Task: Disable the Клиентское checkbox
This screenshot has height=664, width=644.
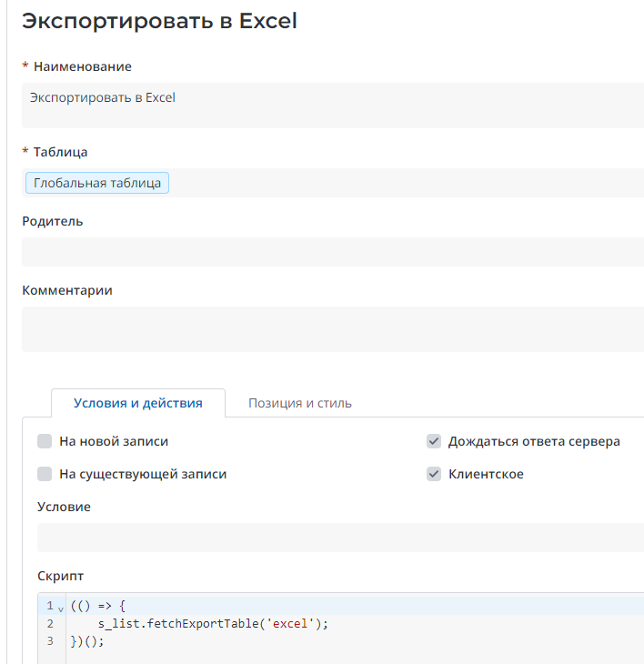Action: tap(434, 474)
